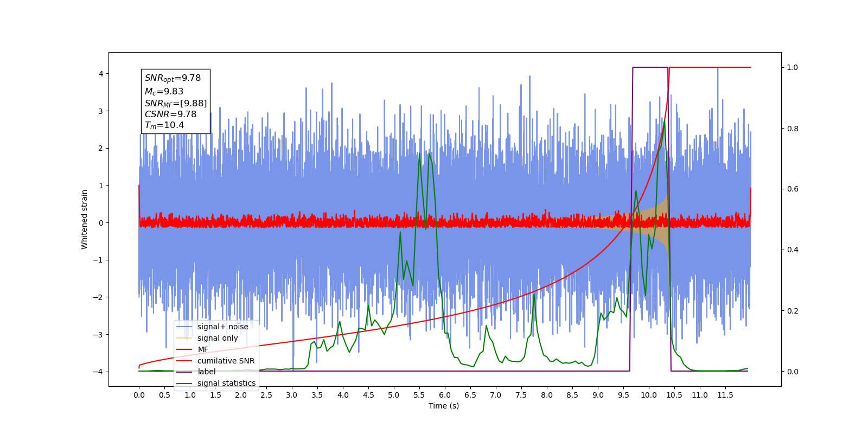Image resolution: width=868 pixels, height=434 pixels.
Task: Click the SNRopt=9.78 annotation text
Action: [173, 78]
